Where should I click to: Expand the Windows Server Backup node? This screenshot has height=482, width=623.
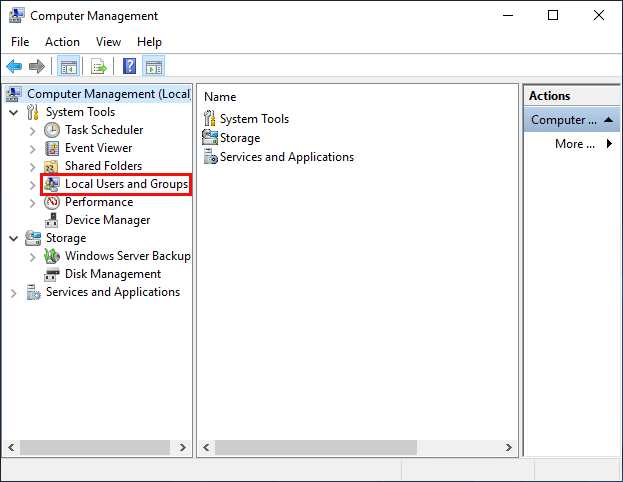click(x=33, y=257)
